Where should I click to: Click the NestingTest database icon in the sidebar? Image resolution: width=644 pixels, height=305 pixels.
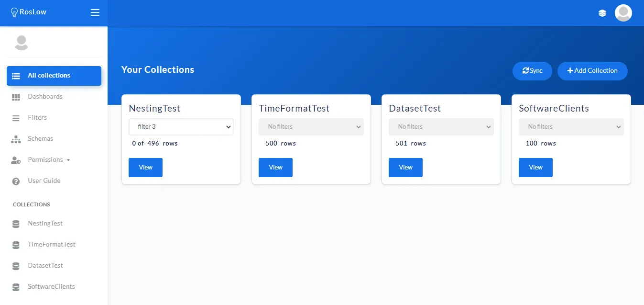[x=16, y=224]
